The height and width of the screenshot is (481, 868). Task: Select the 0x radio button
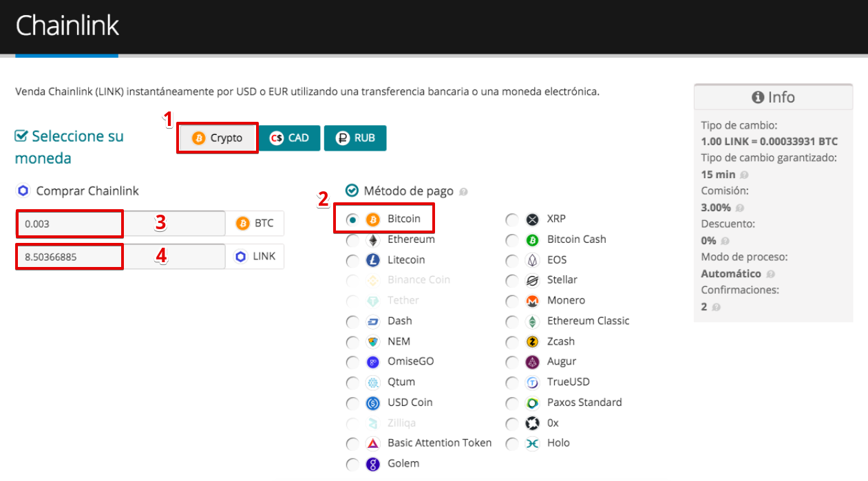click(512, 423)
